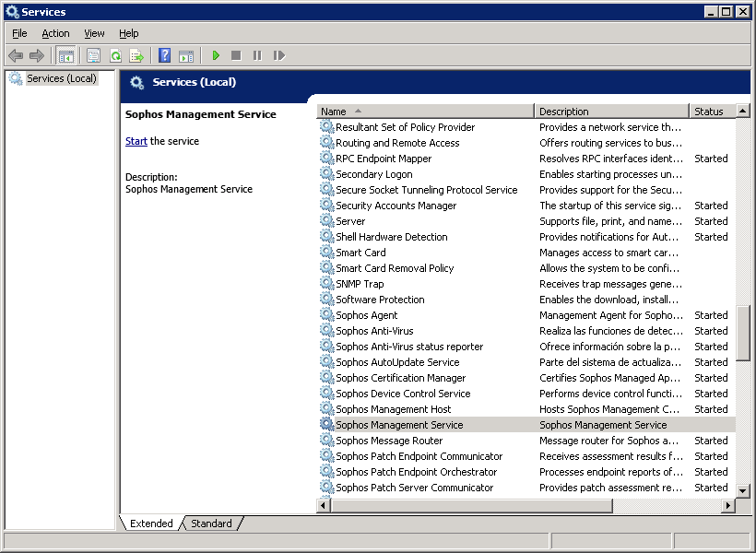Click the vertical scrollbar down arrow
Screen dimensions: 756x553
click(x=742, y=491)
